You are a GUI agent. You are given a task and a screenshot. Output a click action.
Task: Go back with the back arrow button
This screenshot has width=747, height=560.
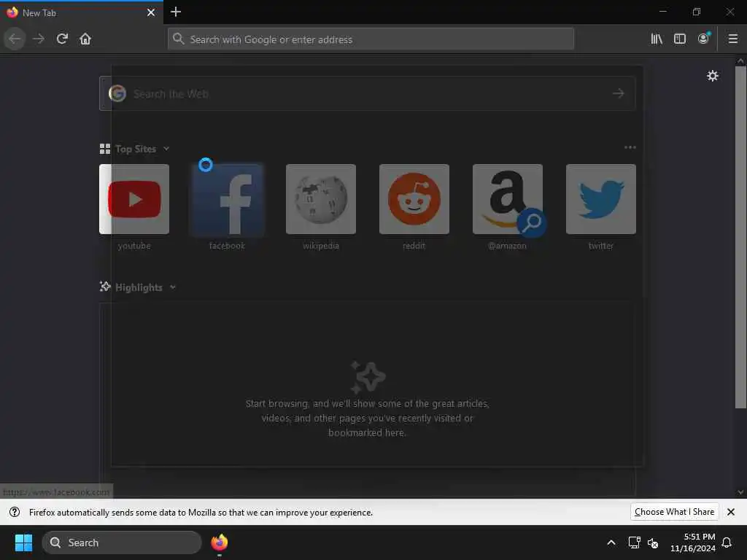click(x=15, y=39)
